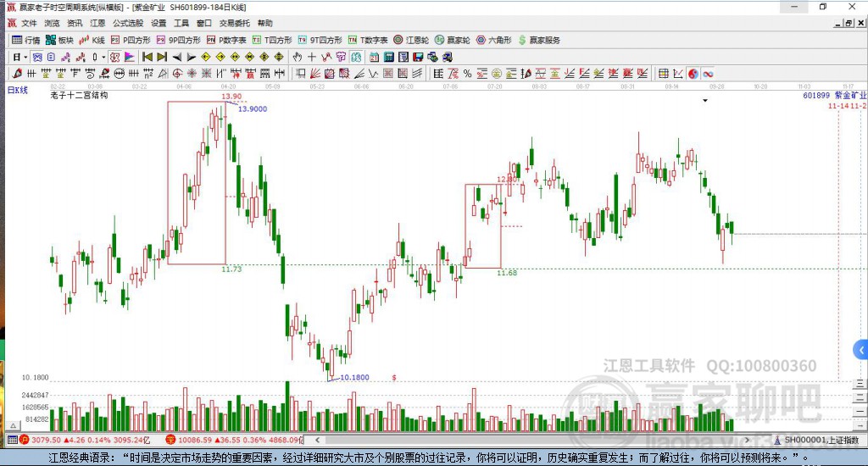The width and height of the screenshot is (868, 466).
Task: Click the first yellow diamond arrow icon
Action: click(205, 57)
